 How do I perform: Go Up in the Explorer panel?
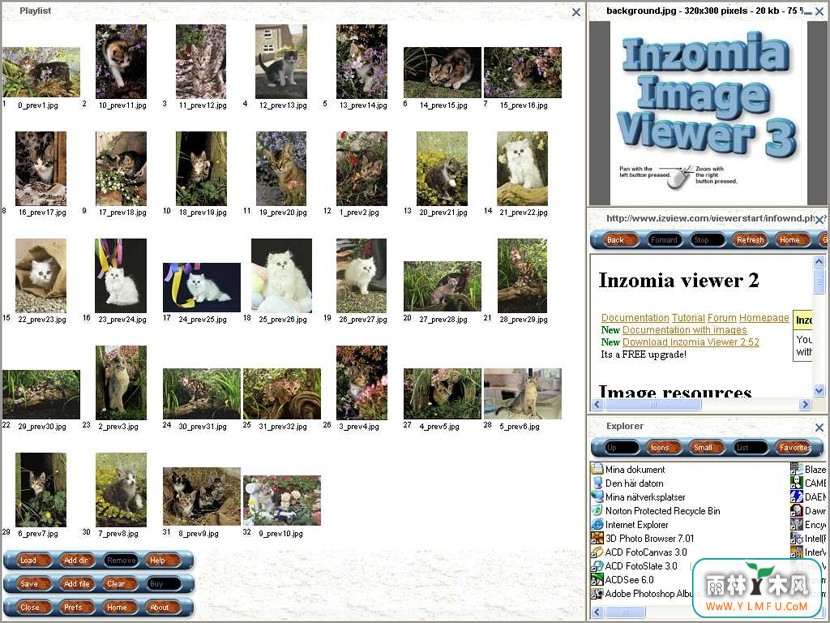coord(621,447)
